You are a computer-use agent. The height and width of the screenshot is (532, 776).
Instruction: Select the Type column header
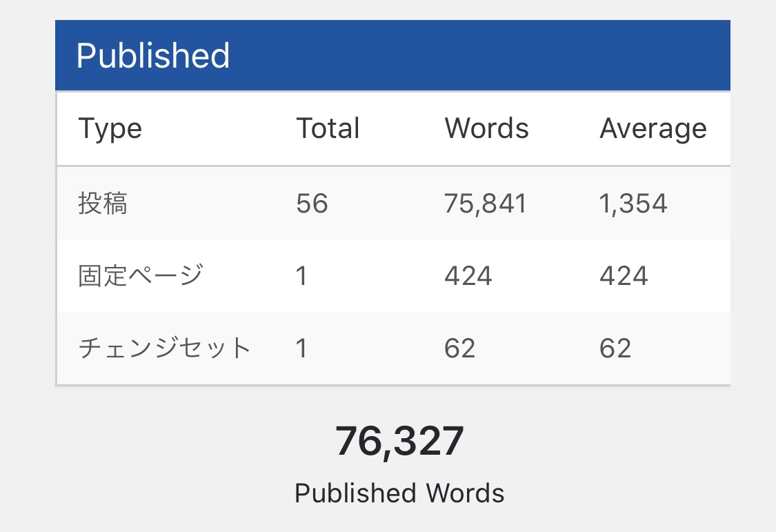pyautogui.click(x=110, y=130)
